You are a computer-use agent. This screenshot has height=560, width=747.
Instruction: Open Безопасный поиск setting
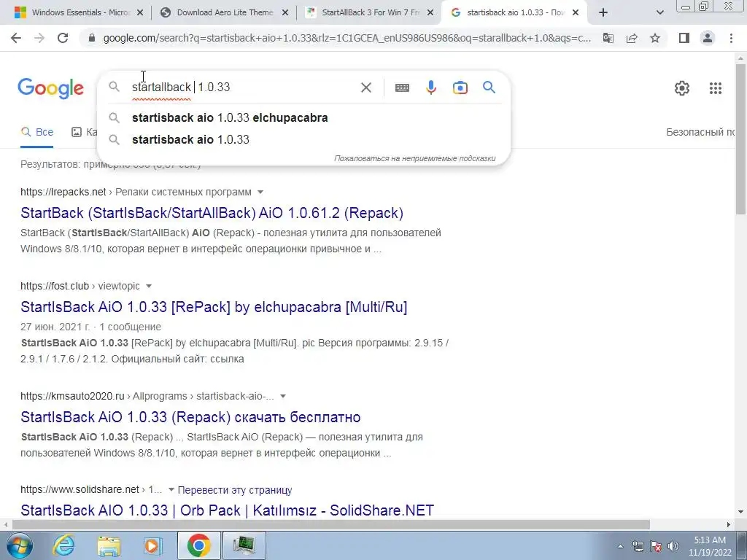[700, 132]
